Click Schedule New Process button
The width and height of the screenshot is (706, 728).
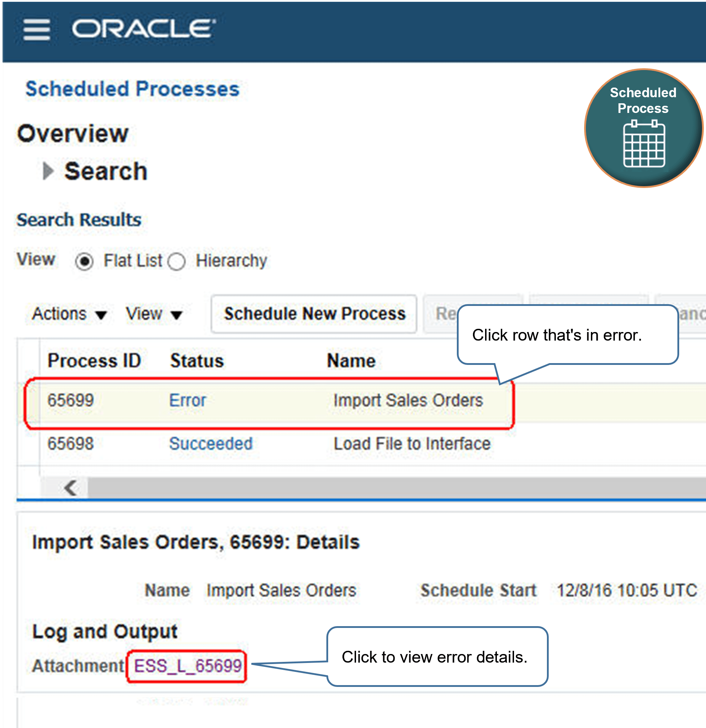coord(314,314)
